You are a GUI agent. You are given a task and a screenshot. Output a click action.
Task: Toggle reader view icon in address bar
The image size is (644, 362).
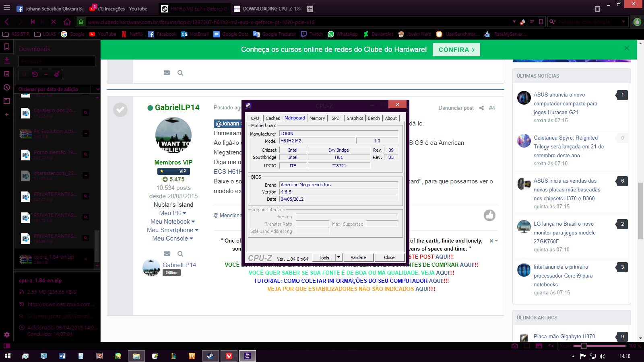pyautogui.click(x=532, y=22)
